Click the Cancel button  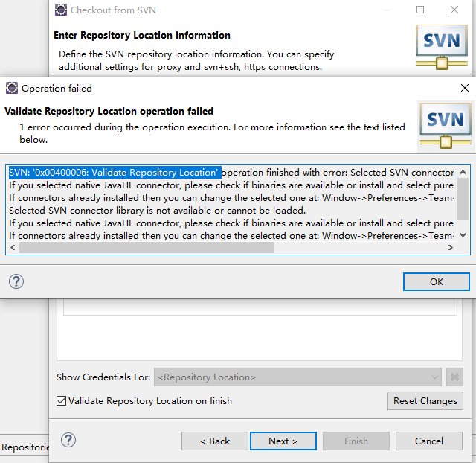point(429,441)
